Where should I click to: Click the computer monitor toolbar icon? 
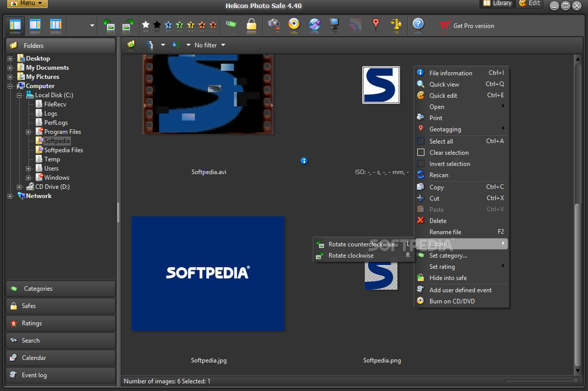pyautogui.click(x=334, y=24)
